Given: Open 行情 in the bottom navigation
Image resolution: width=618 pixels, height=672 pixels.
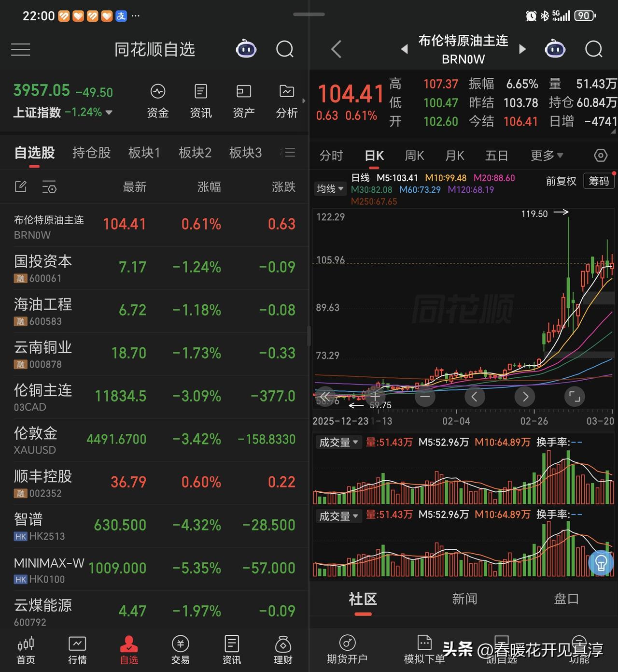Looking at the screenshot, I should [77, 650].
